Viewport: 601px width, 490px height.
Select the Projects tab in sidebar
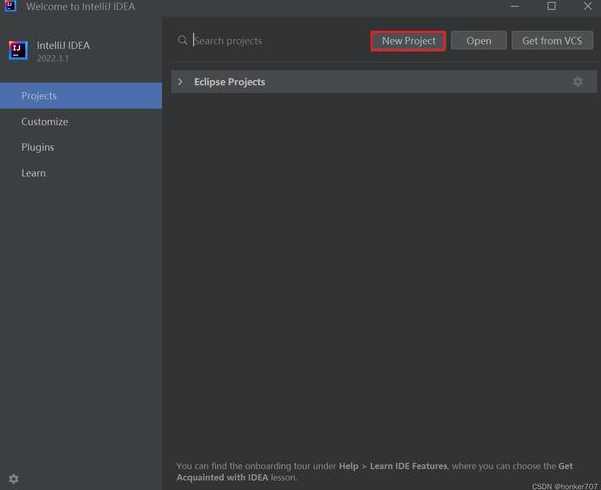pos(81,95)
